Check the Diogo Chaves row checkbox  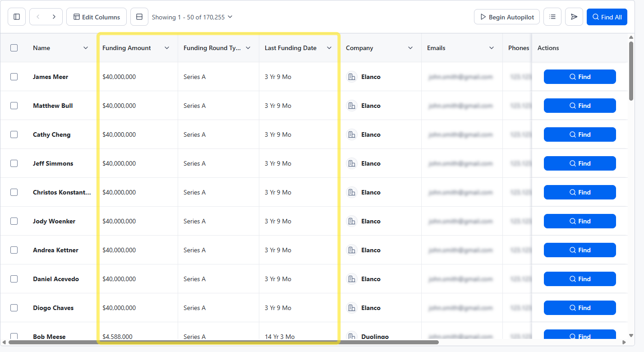[x=14, y=308]
